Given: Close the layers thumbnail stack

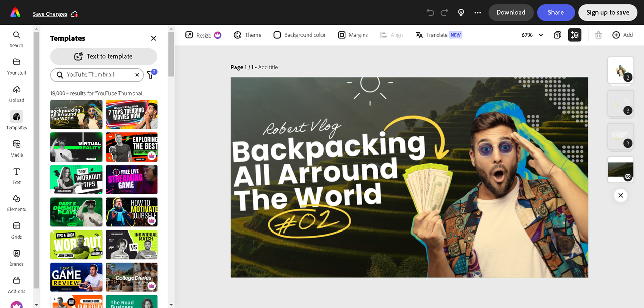Looking at the screenshot, I should pos(621,195).
